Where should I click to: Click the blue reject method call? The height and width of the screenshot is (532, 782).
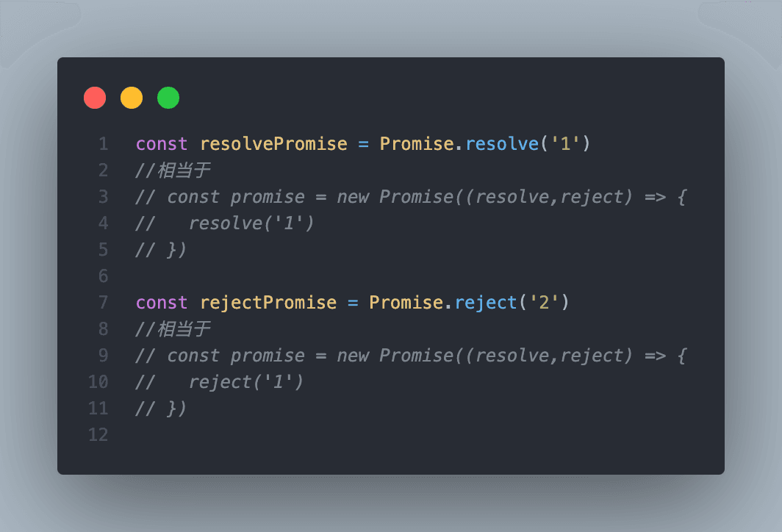(x=487, y=303)
